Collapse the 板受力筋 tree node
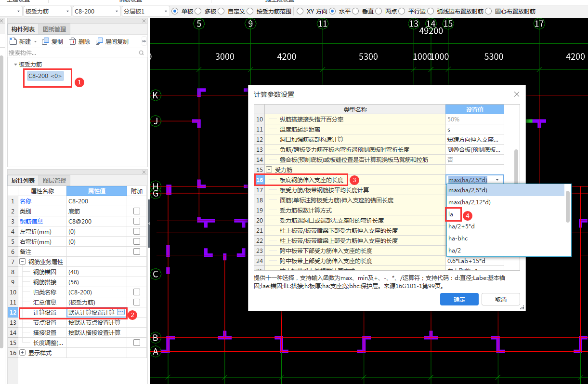 point(15,64)
